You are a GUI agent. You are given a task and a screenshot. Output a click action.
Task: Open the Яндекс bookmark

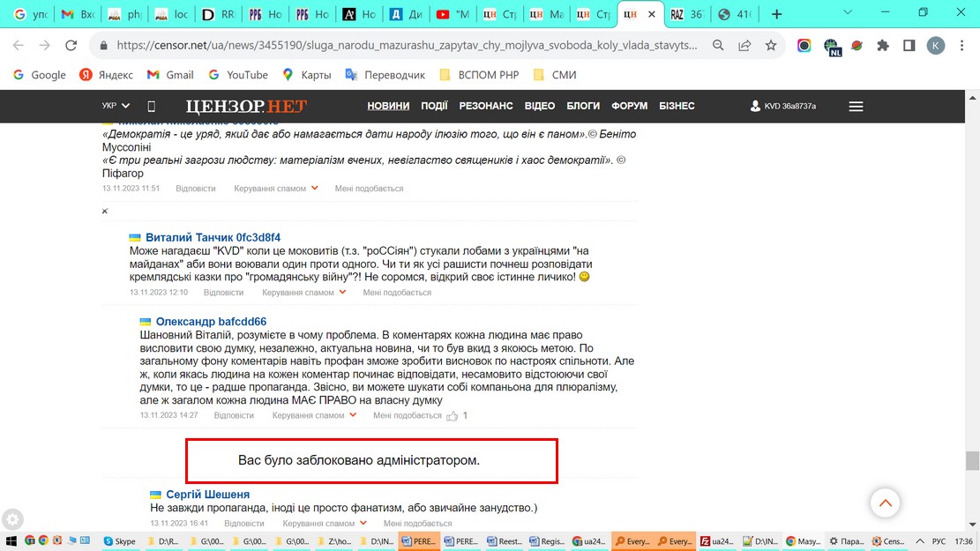pos(106,75)
